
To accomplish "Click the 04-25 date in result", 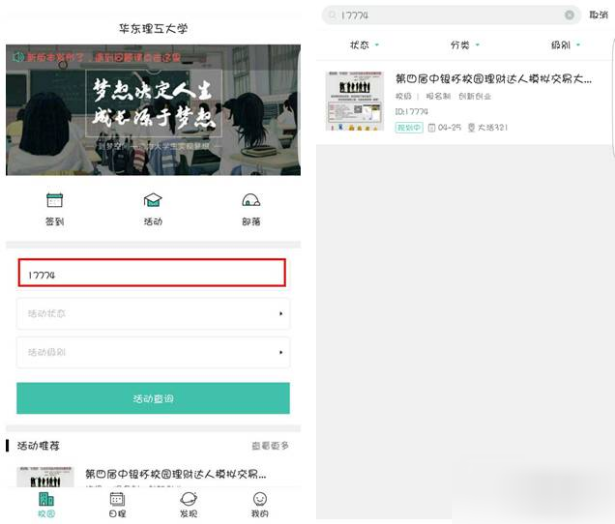I will 449,127.
